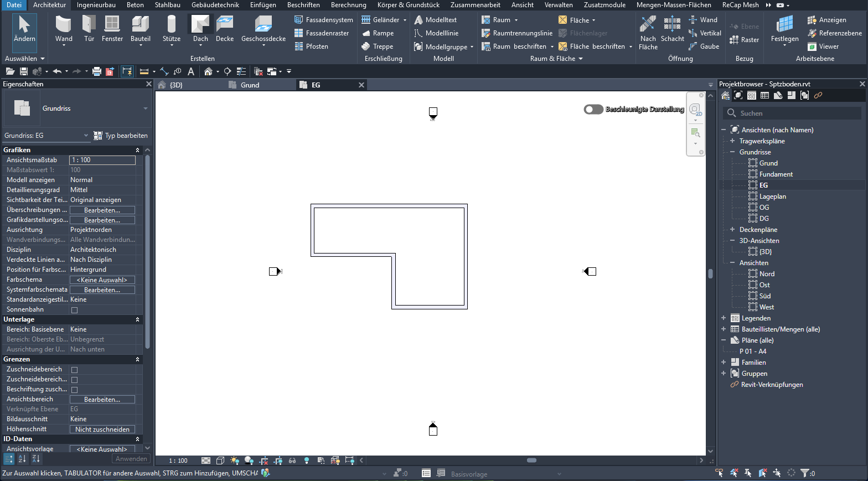868x481 pixels.
Task: Click the Festlegen work plane tool
Action: [x=785, y=29]
